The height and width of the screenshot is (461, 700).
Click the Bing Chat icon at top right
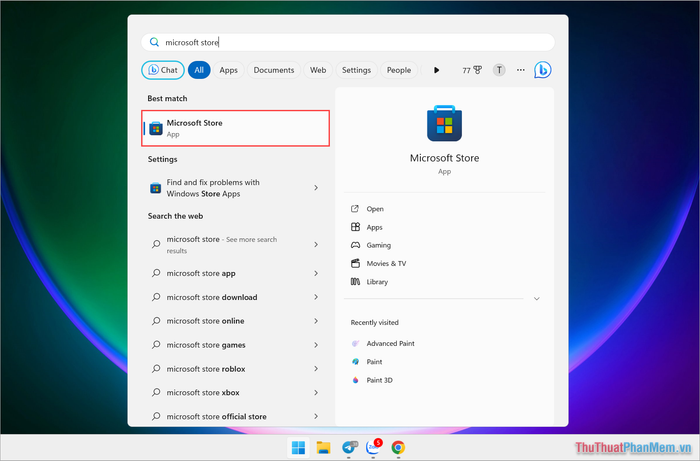(x=542, y=70)
